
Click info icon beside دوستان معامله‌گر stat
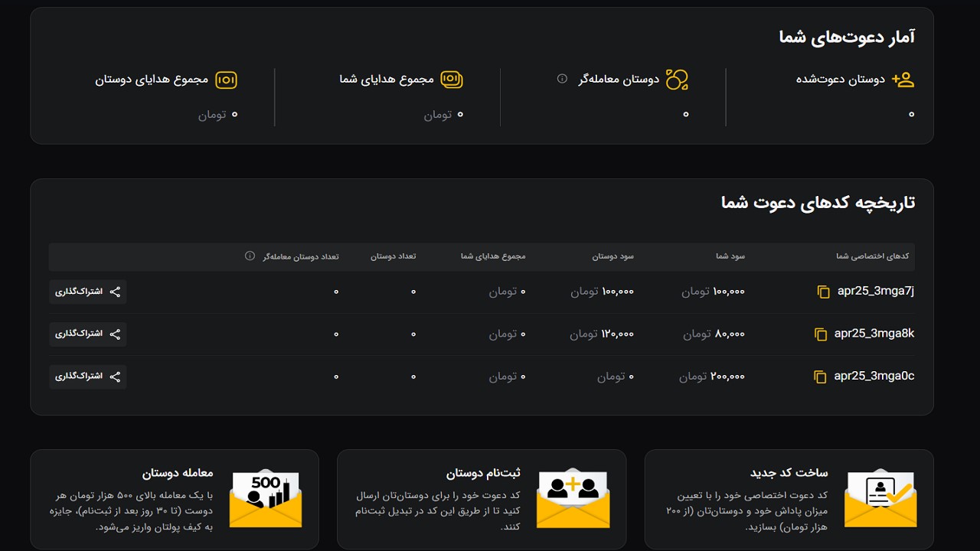(x=562, y=79)
